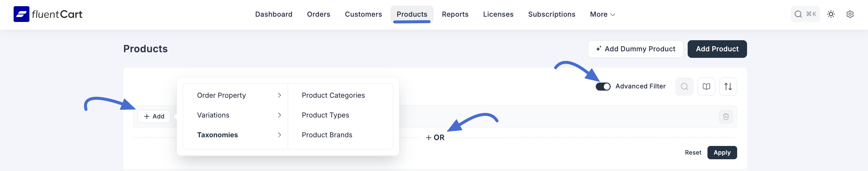Choose Product Brands filter option

coord(327,135)
